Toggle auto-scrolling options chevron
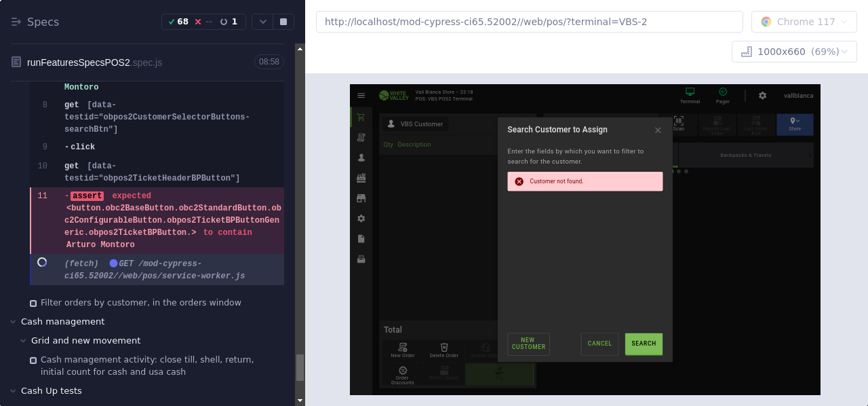 [x=263, y=22]
